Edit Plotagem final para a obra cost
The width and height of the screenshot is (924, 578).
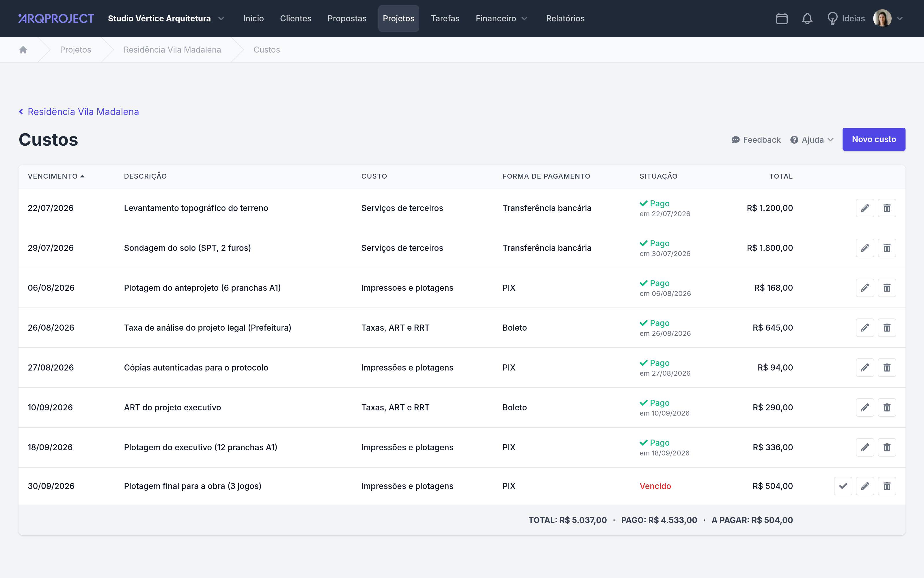[x=865, y=486]
